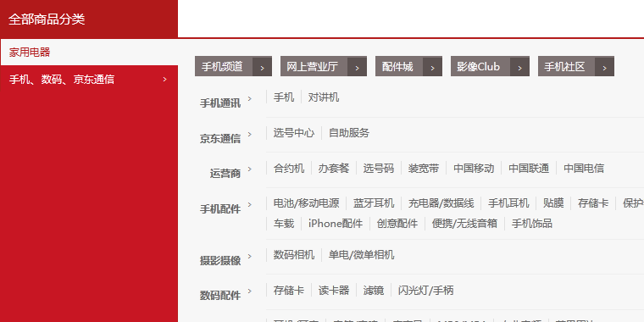Image resolution: width=644 pixels, height=322 pixels.
Task: Open 对讲机 link
Action: (324, 97)
